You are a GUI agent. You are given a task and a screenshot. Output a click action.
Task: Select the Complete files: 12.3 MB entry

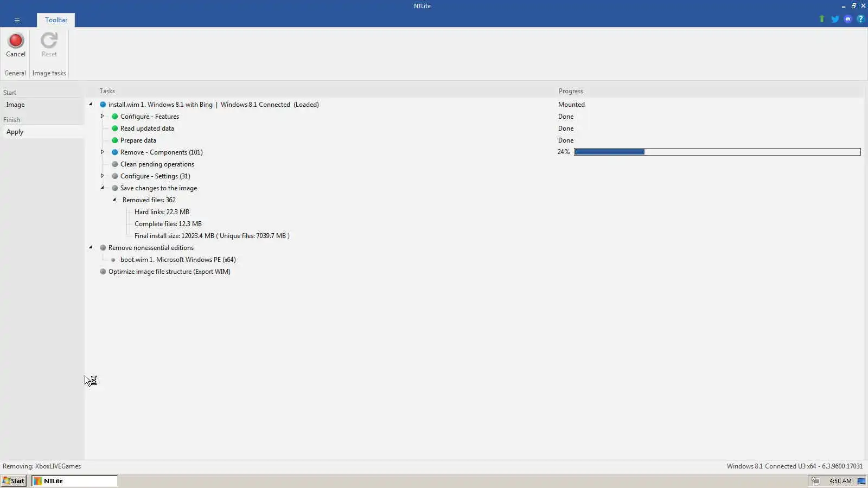(168, 224)
